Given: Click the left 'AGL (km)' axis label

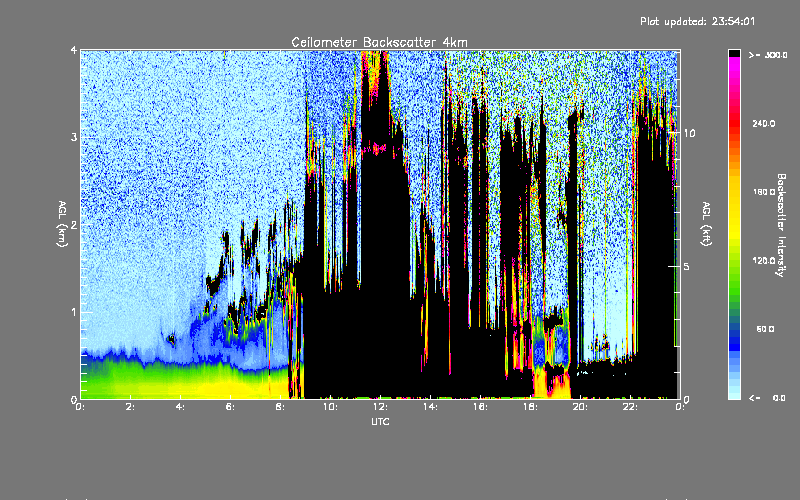Looking at the screenshot, I should [62, 224].
